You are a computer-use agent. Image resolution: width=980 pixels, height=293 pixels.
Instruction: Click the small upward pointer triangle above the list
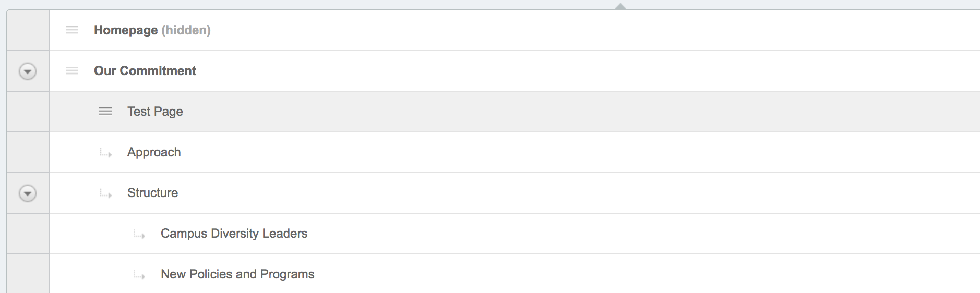click(x=620, y=7)
